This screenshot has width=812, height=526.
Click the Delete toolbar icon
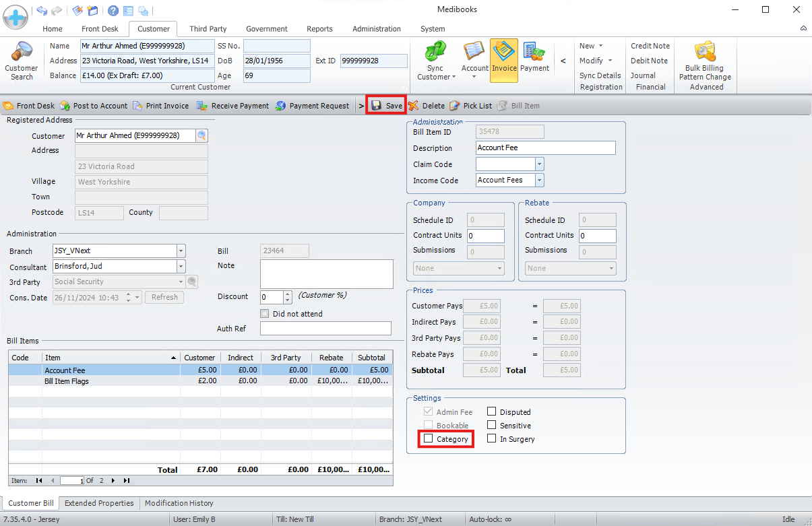[413, 106]
